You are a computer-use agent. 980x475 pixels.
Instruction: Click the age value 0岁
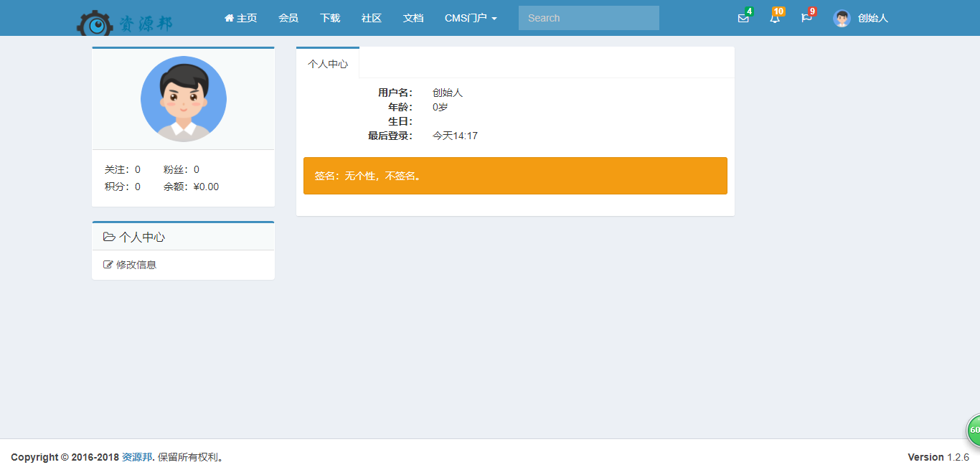440,107
